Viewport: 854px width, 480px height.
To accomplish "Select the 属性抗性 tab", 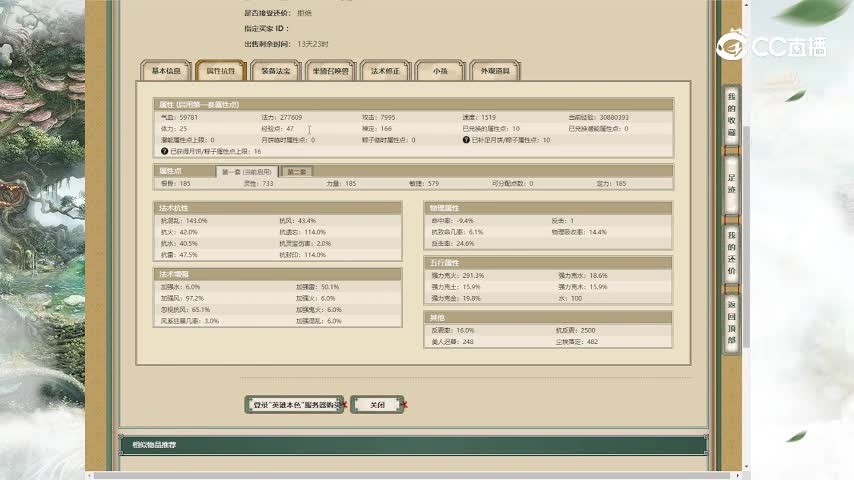I will (x=221, y=71).
